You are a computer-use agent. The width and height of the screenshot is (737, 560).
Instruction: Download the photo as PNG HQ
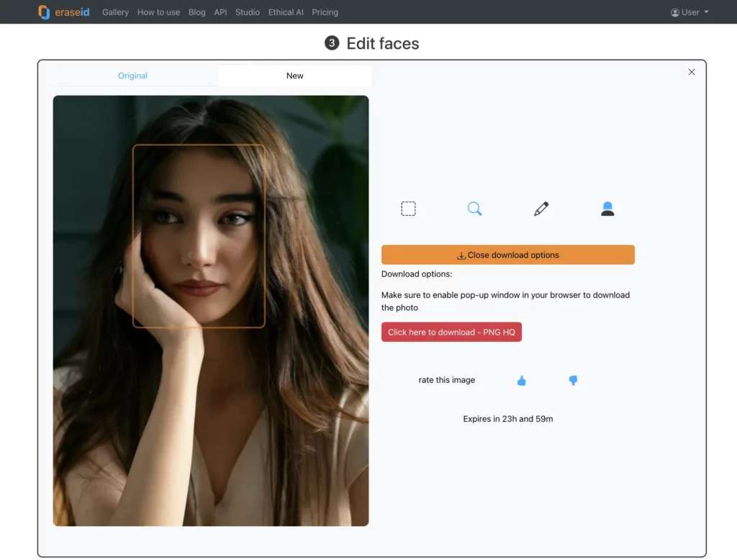[x=451, y=331]
